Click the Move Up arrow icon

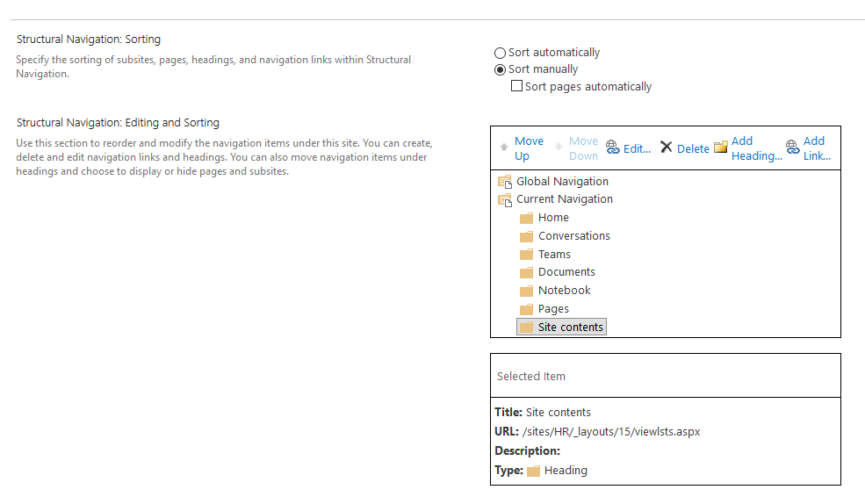504,148
